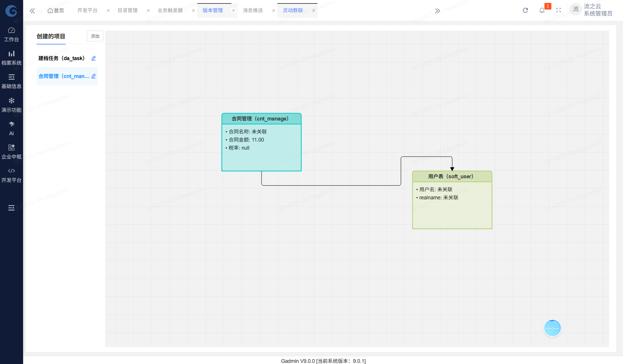This screenshot has width=623, height=364.
Task: Open the 演示功能 sidebar item
Action: click(x=11, y=105)
